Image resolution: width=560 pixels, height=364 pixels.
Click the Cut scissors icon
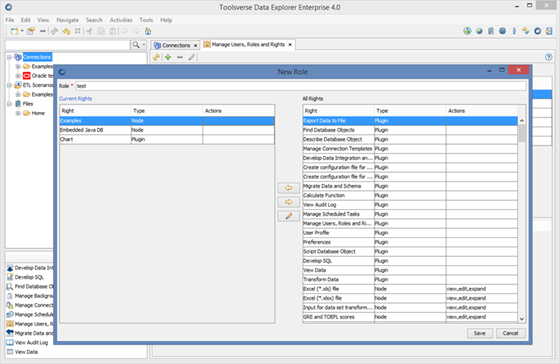tap(89, 31)
